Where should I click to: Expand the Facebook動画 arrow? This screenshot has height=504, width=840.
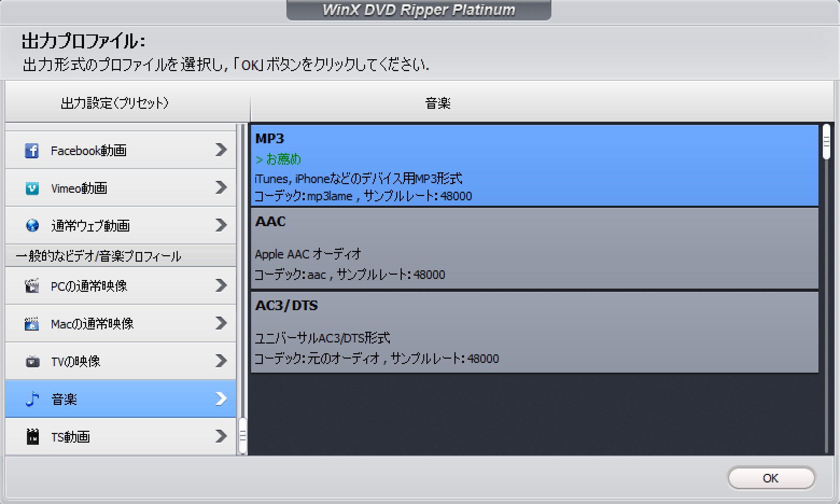coord(221,150)
